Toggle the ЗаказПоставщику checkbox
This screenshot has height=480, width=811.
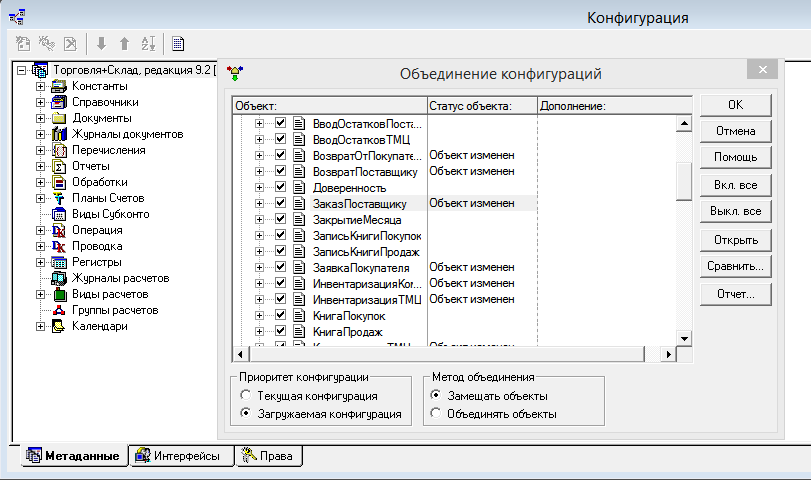pyautogui.click(x=281, y=203)
